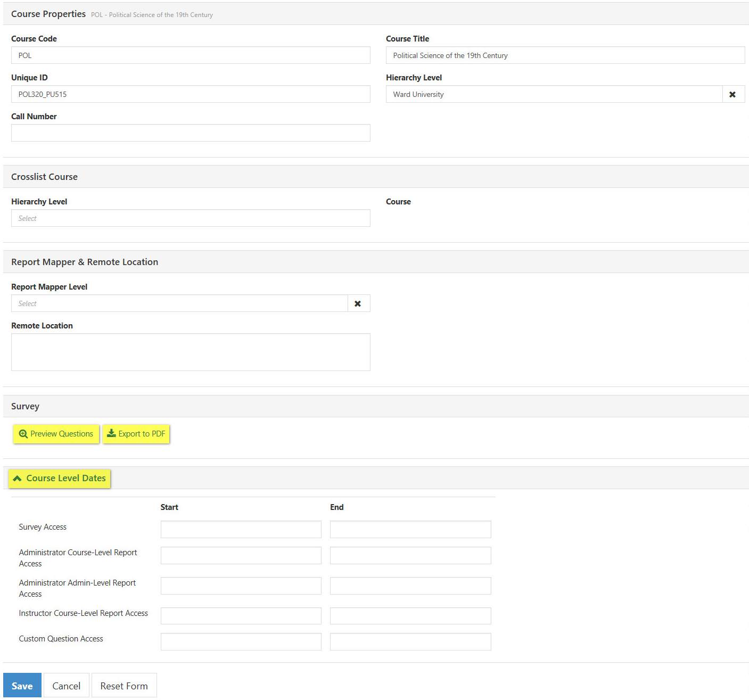The height and width of the screenshot is (700, 749).
Task: Click the Report Mapper & Remote Location heading
Action: (85, 262)
